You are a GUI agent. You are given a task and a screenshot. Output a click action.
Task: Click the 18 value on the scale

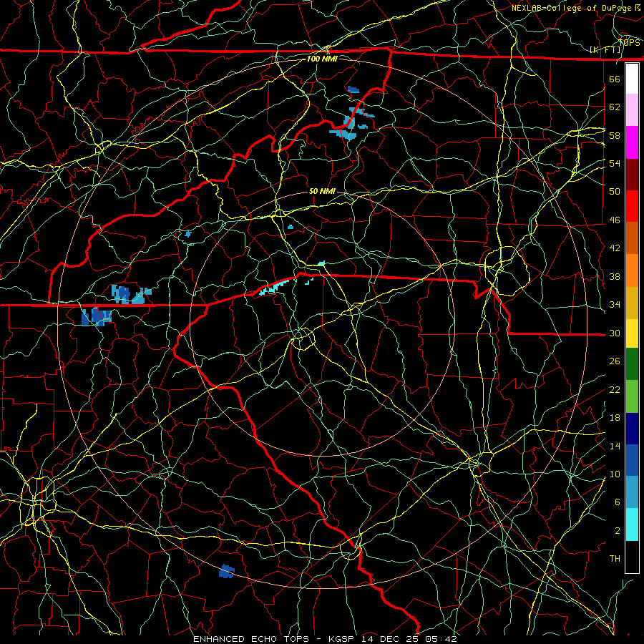click(x=615, y=418)
